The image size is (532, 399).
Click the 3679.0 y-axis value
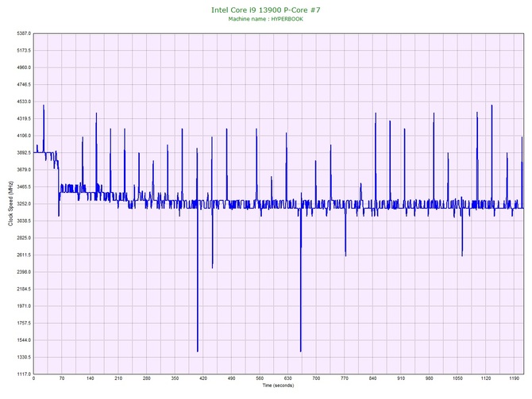click(24, 170)
